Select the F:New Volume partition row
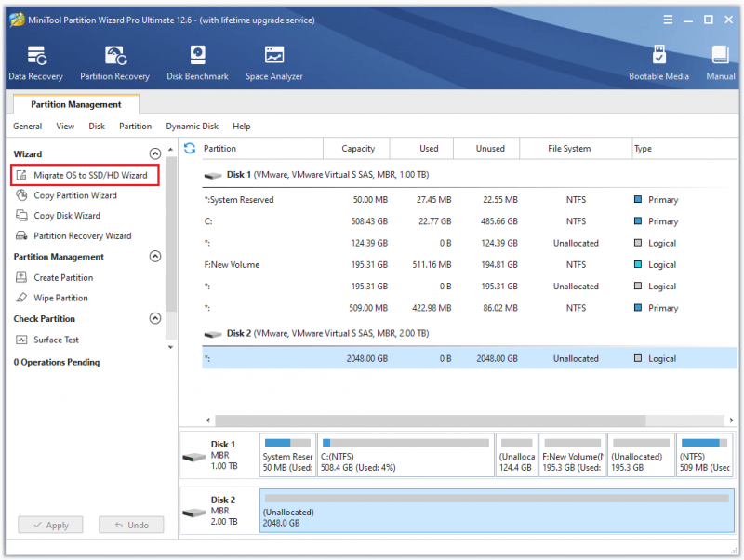Viewport: 744px width, 560px height. pyautogui.click(x=470, y=265)
